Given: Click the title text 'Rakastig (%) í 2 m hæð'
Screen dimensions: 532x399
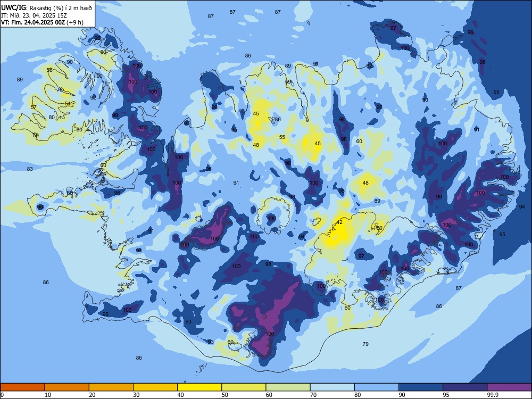Looking at the screenshot, I should tap(61, 8).
